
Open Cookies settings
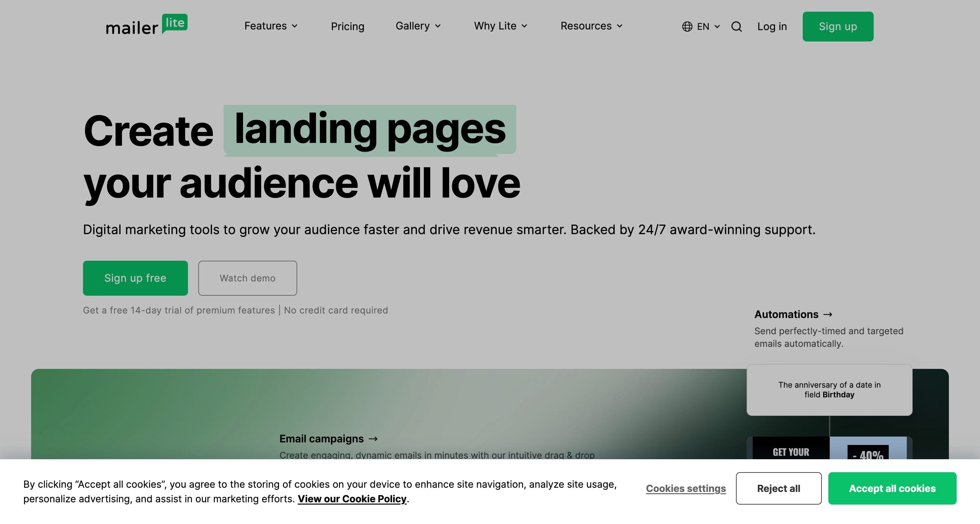(686, 488)
